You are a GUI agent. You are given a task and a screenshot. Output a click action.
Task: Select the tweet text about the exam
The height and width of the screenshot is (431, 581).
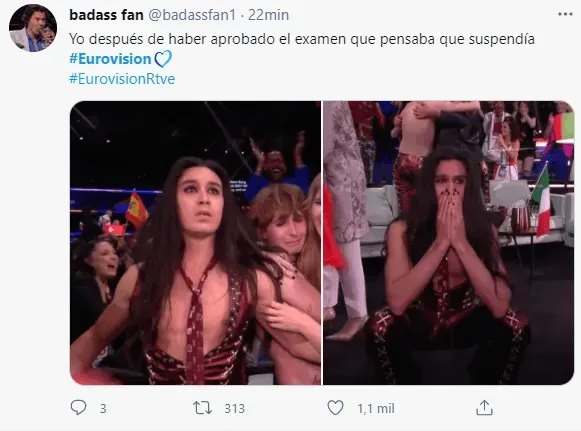[302, 39]
